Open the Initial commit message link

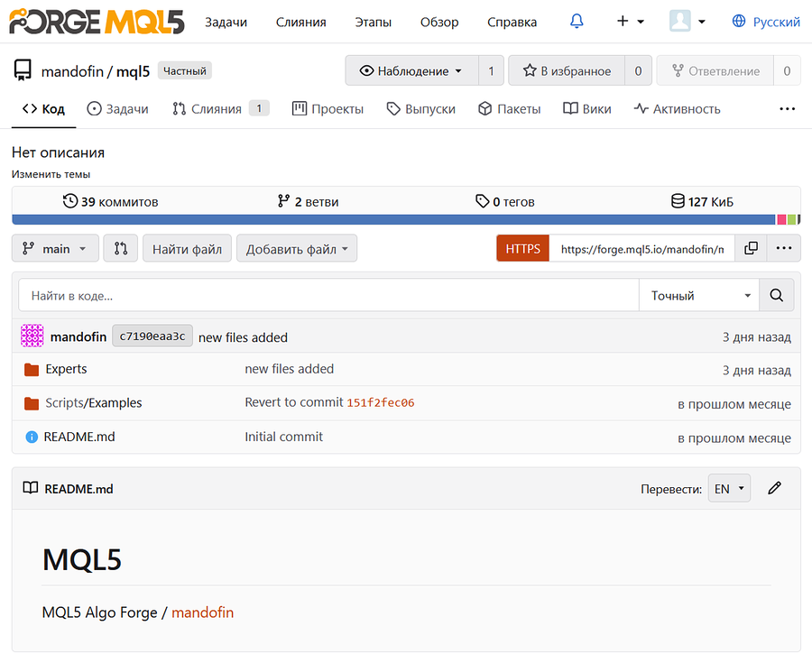point(284,437)
